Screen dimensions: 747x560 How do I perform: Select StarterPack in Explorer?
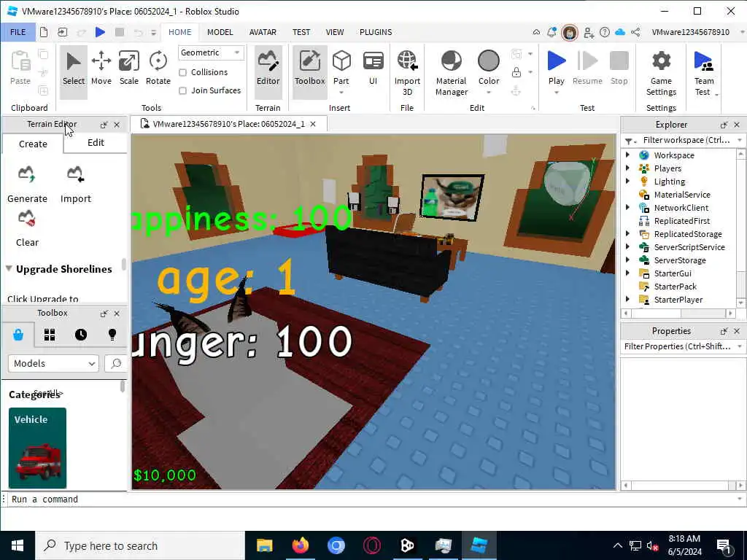[675, 286]
